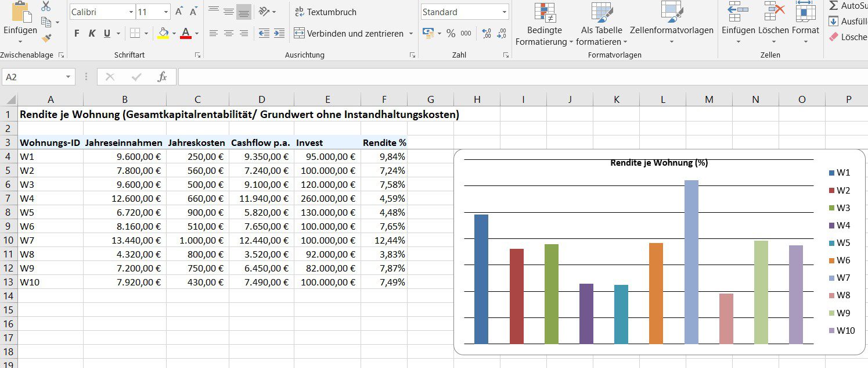Toggle bold with the F button
868x368 pixels.
pyautogui.click(x=77, y=34)
